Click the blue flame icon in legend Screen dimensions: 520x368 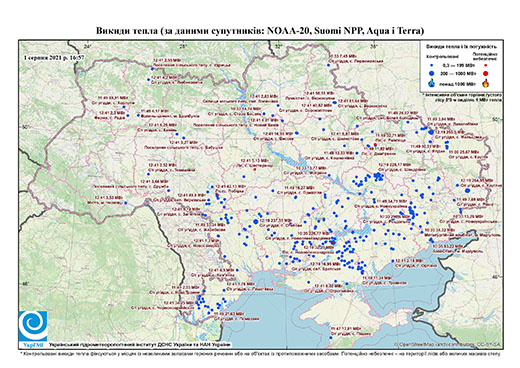[x=432, y=83]
